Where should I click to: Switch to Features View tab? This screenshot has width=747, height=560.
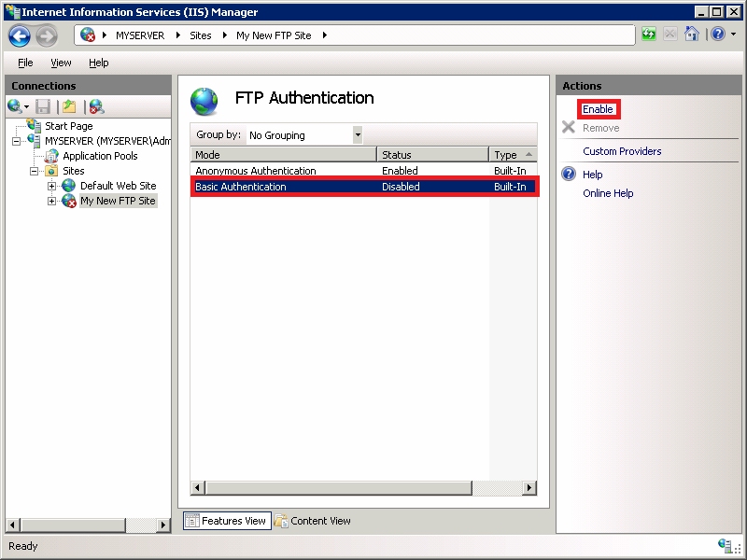227,521
